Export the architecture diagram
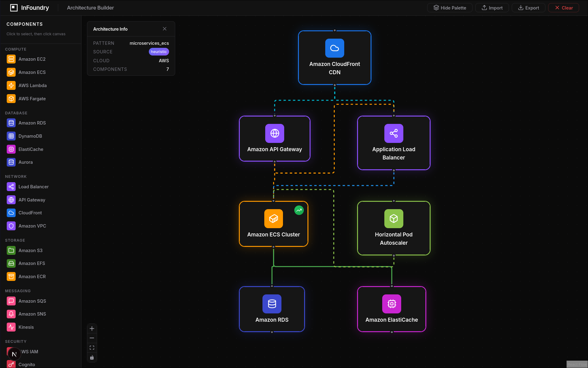 [x=528, y=8]
